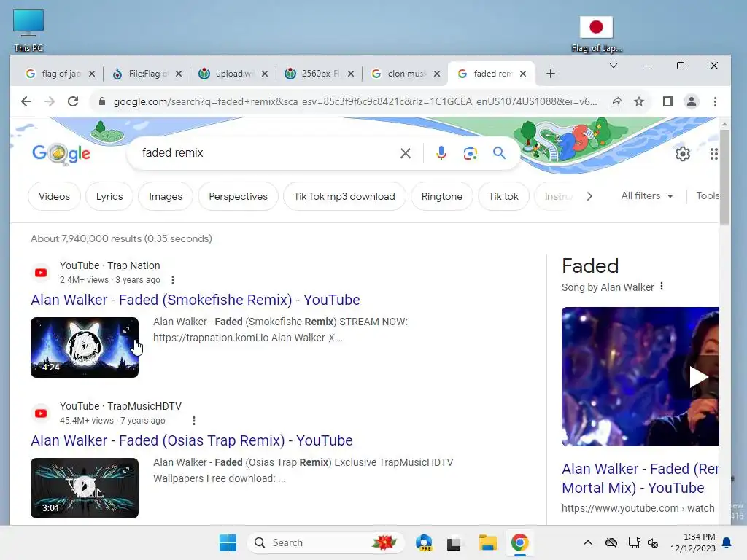This screenshot has height=560, width=747.
Task: Click the share page icon
Action: click(x=616, y=101)
